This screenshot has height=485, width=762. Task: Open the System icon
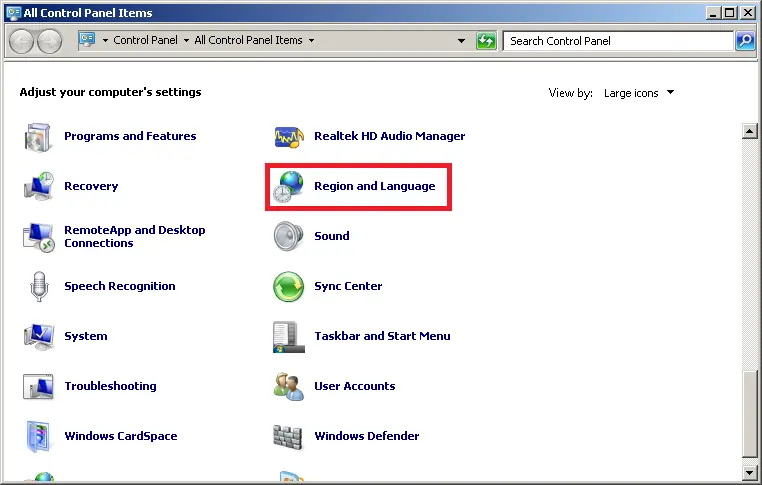(38, 337)
